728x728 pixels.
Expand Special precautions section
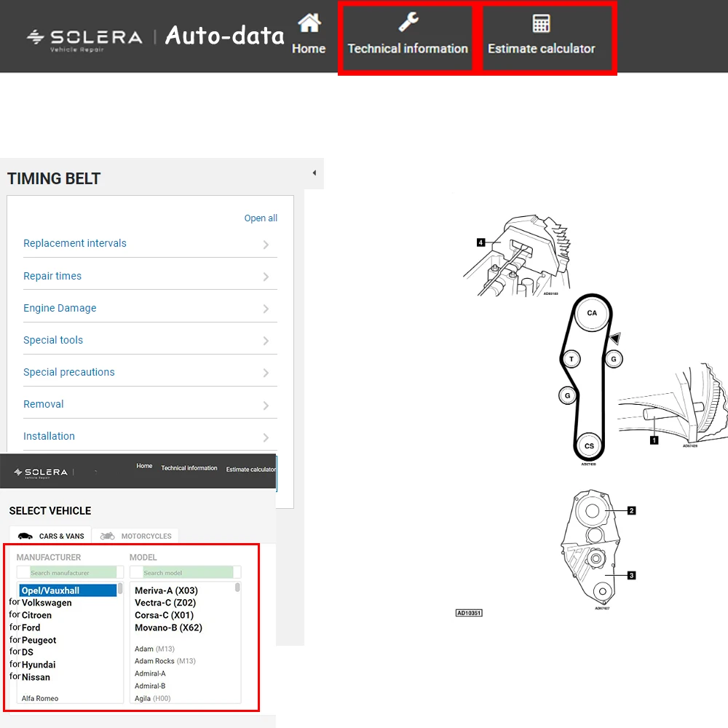click(150, 372)
